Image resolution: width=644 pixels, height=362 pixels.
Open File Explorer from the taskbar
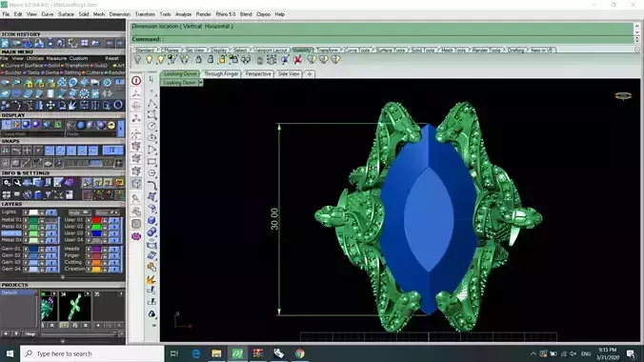click(216, 353)
